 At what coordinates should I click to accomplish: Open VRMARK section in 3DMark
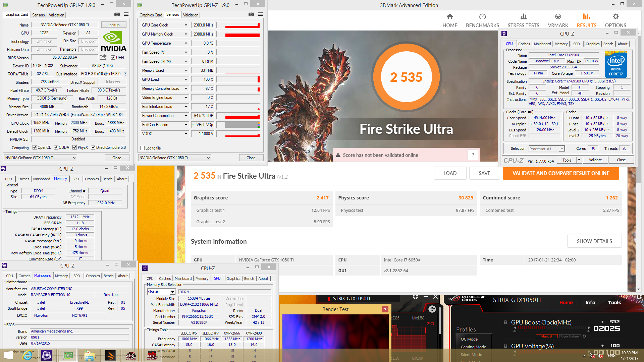558,20
